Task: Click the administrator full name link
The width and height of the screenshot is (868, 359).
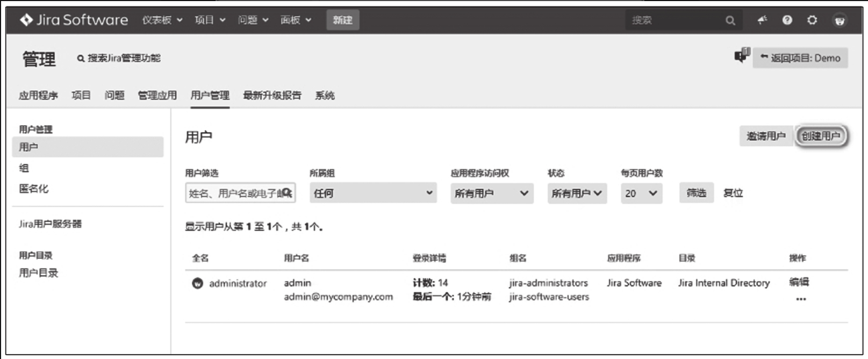Action: (x=238, y=283)
